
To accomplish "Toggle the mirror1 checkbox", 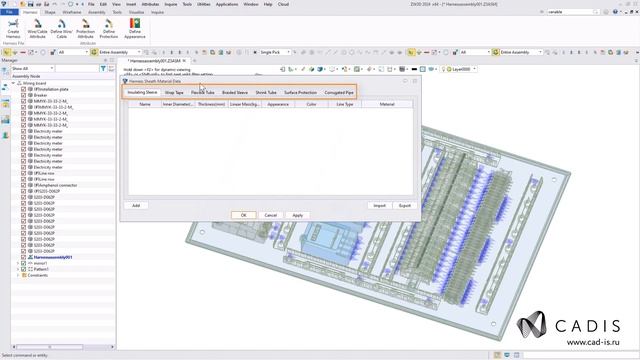I will pos(23,263).
